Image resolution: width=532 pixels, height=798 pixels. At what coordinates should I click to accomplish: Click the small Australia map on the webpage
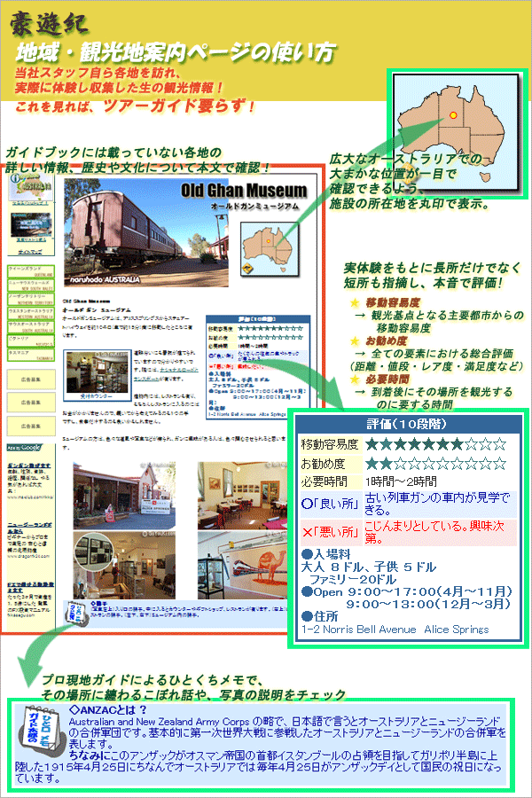[x=270, y=248]
